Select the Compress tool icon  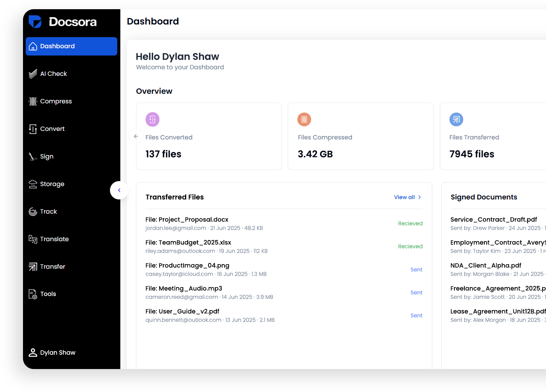33,101
